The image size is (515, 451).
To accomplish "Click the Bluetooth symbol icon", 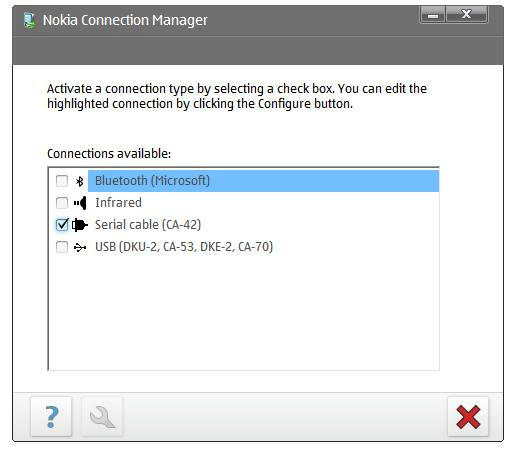I will click(x=80, y=181).
